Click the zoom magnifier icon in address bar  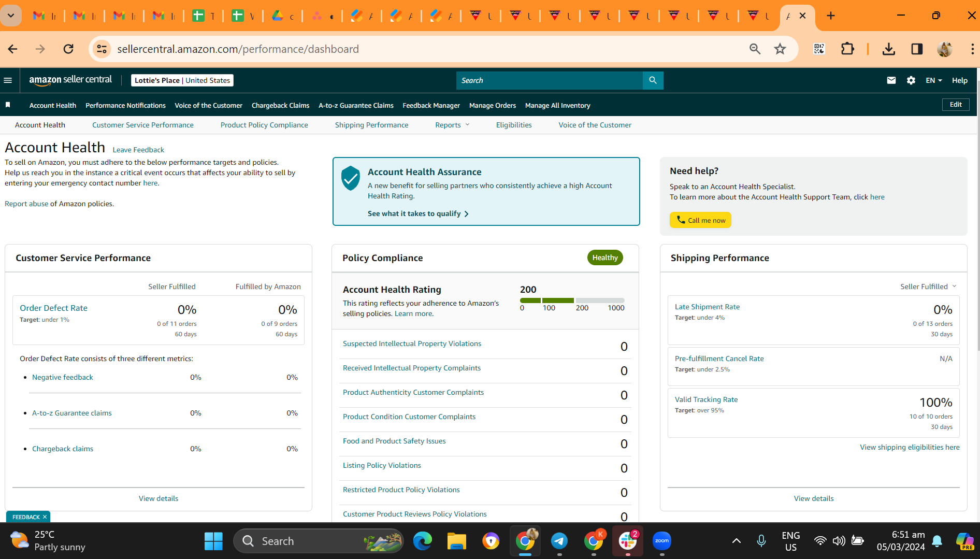pyautogui.click(x=755, y=49)
